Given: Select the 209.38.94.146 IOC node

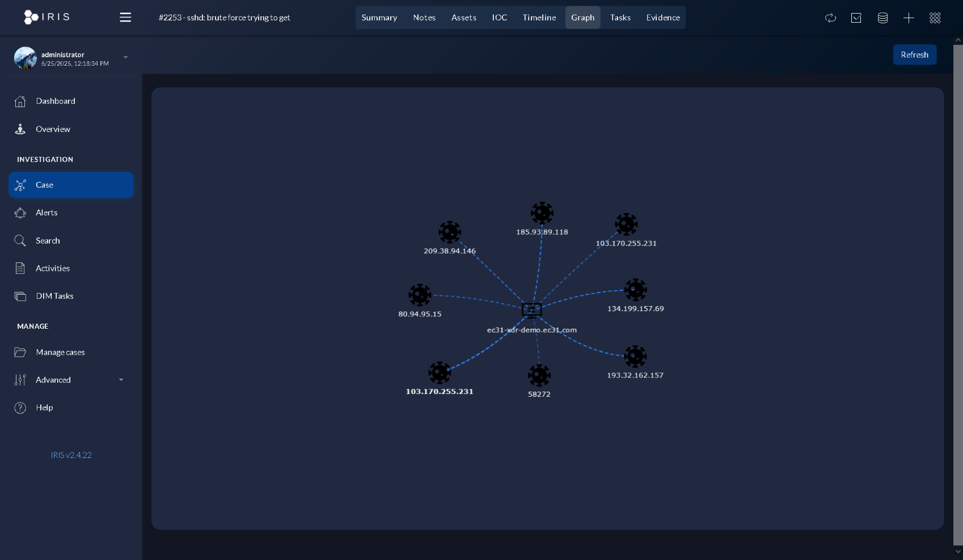Looking at the screenshot, I should [x=450, y=232].
